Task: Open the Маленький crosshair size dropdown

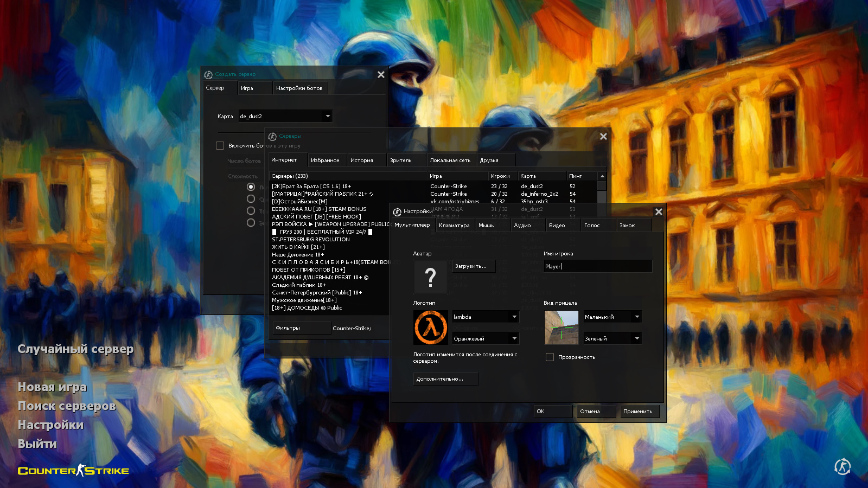Action: tap(612, 317)
